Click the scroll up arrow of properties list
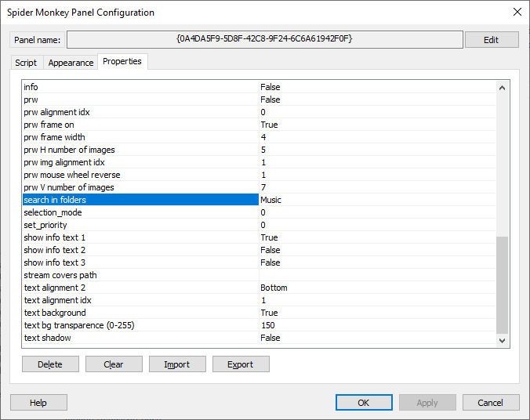Image resolution: width=530 pixels, height=420 pixels. (x=503, y=87)
